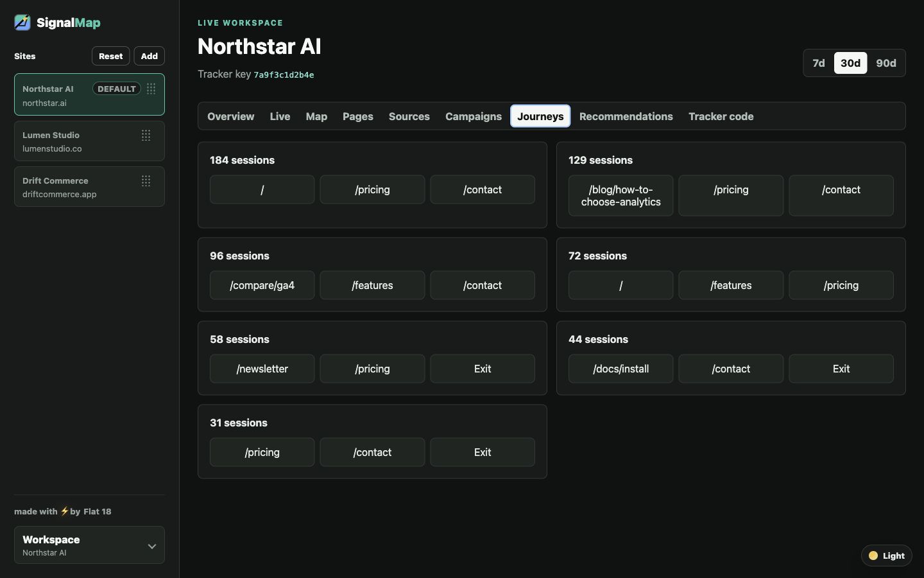This screenshot has width=924, height=578.
Task: Click the 72 sessions heading
Action: tap(597, 256)
